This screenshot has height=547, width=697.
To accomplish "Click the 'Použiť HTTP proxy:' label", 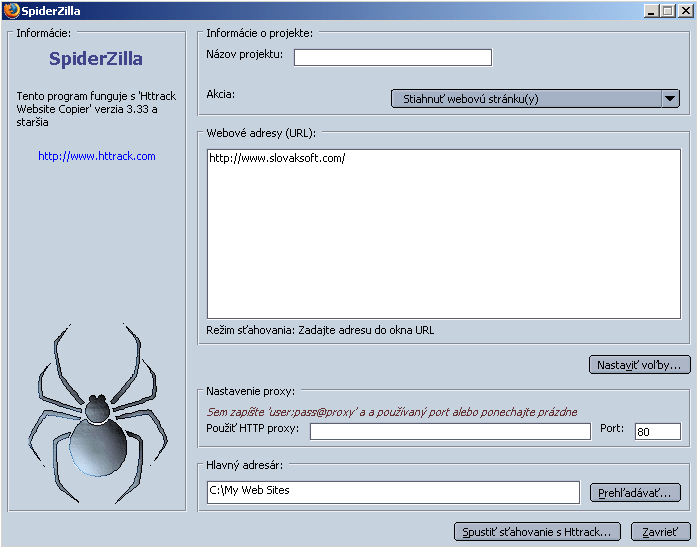I will coord(252,428).
